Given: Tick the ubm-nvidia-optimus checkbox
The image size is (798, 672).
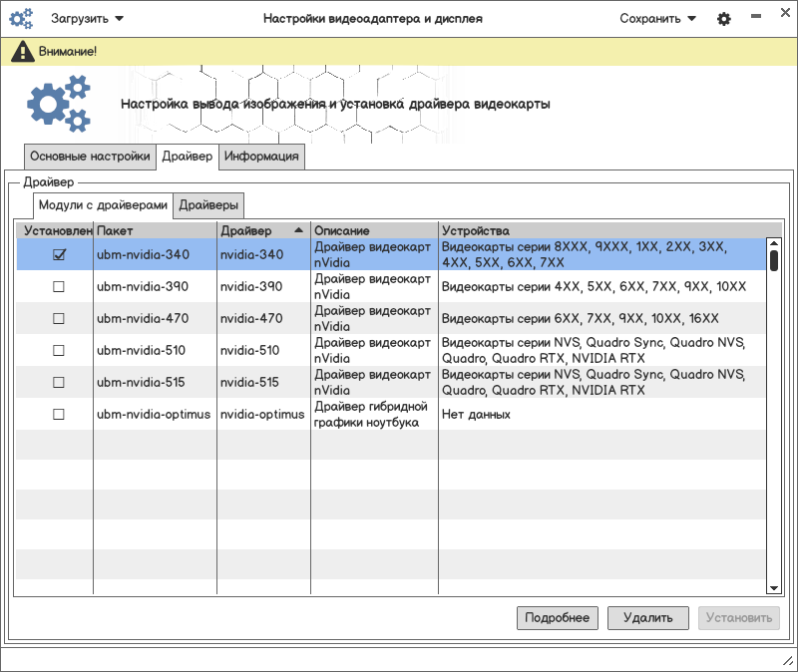Looking at the screenshot, I should [59, 414].
